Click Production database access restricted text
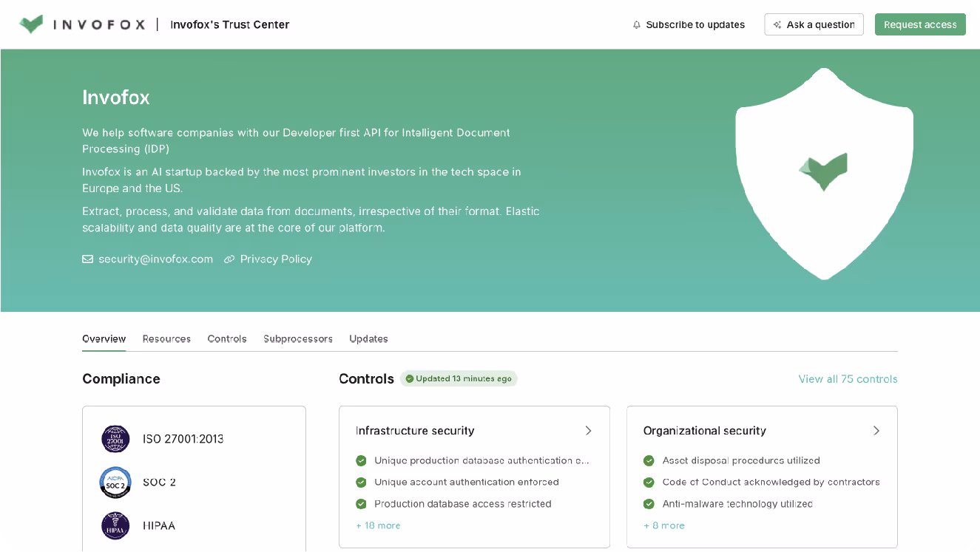980x552 pixels. click(x=463, y=504)
